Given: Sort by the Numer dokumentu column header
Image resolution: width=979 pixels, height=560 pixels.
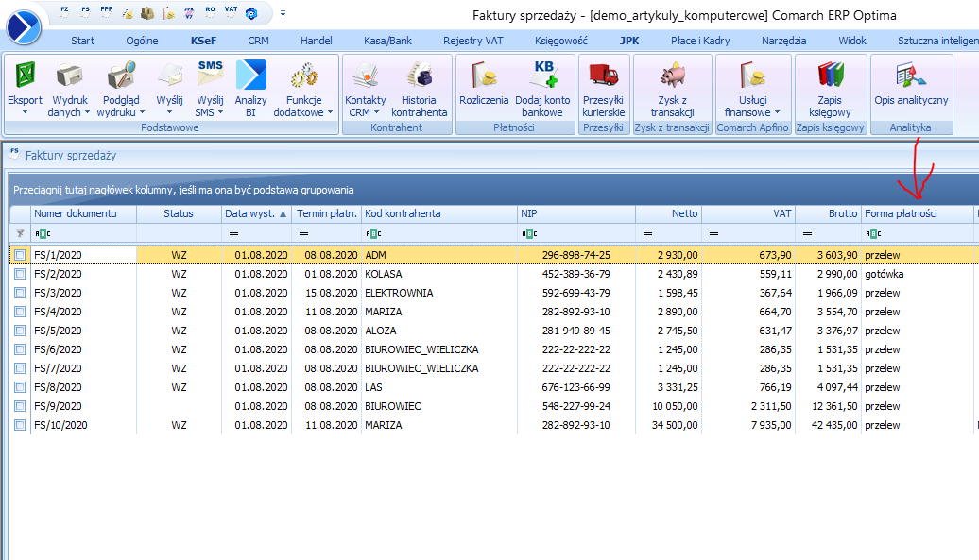Looking at the screenshot, I should pyautogui.click(x=83, y=213).
